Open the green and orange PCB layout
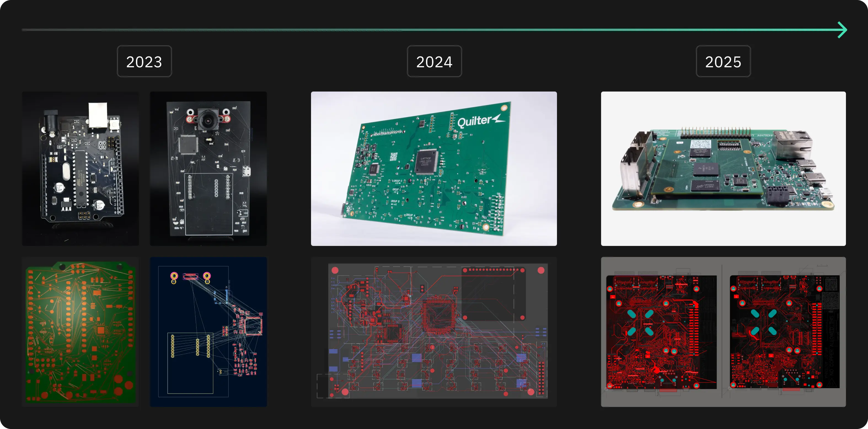 pyautogui.click(x=80, y=332)
